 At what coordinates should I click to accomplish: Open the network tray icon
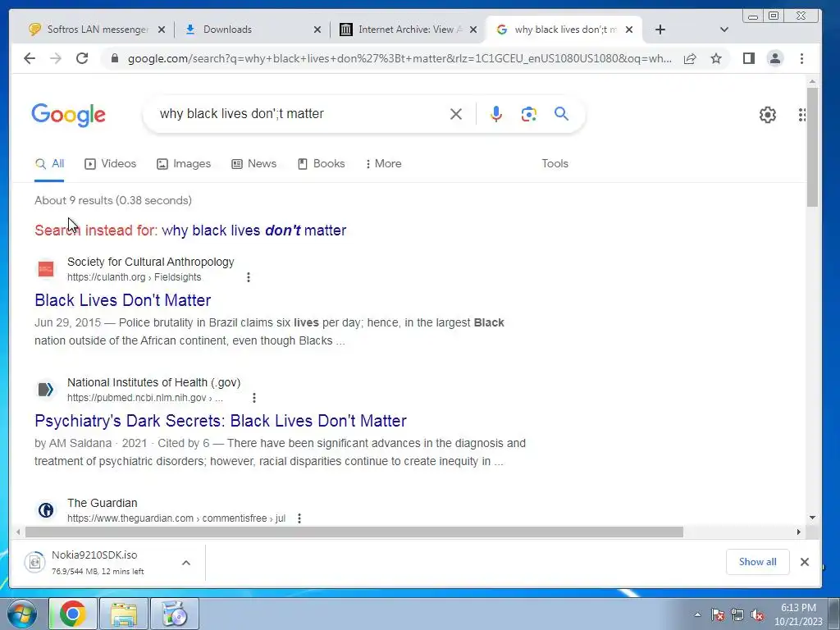point(737,614)
